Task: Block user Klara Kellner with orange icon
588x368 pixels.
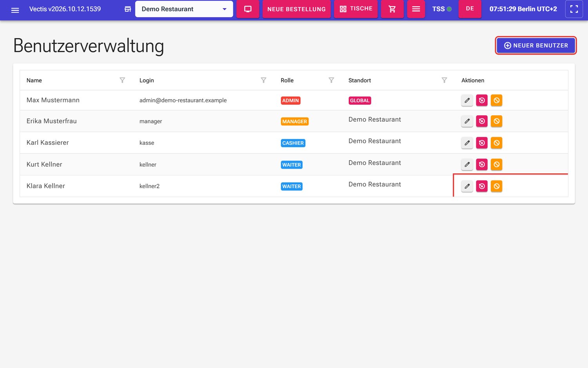Action: click(496, 186)
